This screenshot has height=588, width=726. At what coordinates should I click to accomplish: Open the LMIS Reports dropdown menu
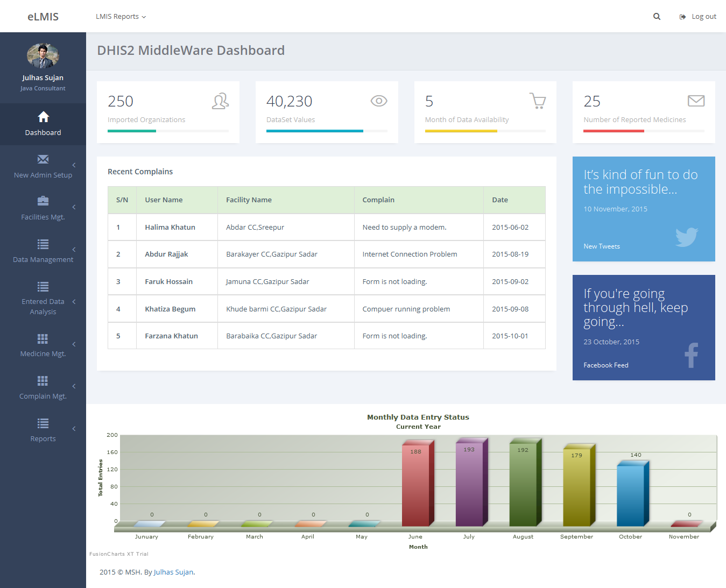[121, 17]
